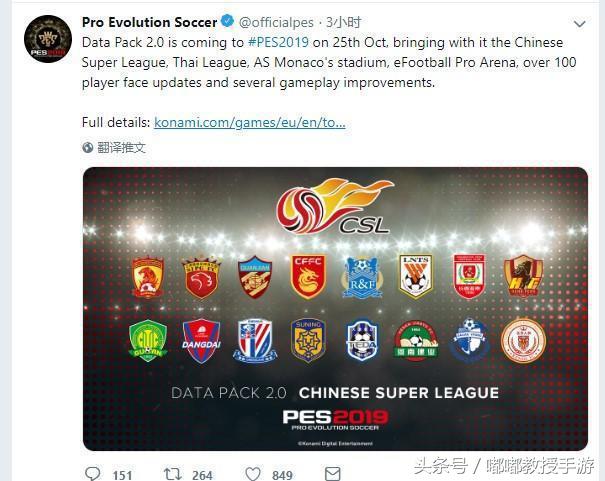The height and width of the screenshot is (481, 605).
Task: Click the translate tweet globe icon
Action: (x=88, y=147)
